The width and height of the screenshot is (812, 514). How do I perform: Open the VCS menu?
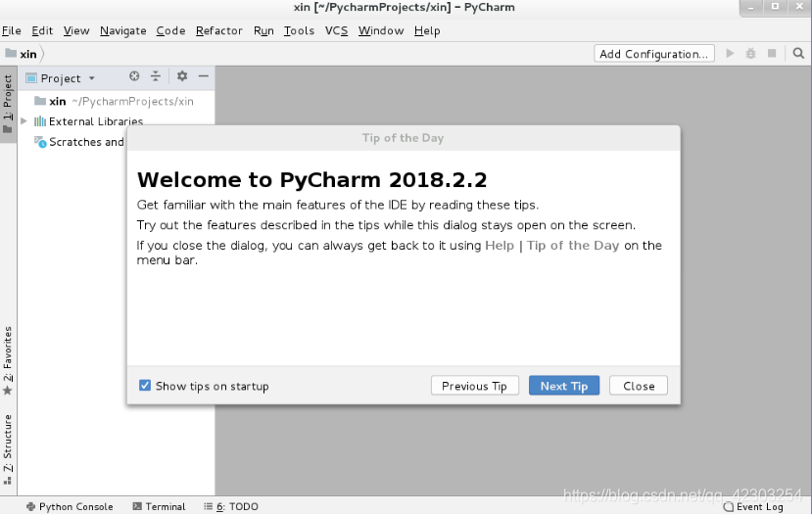click(336, 30)
